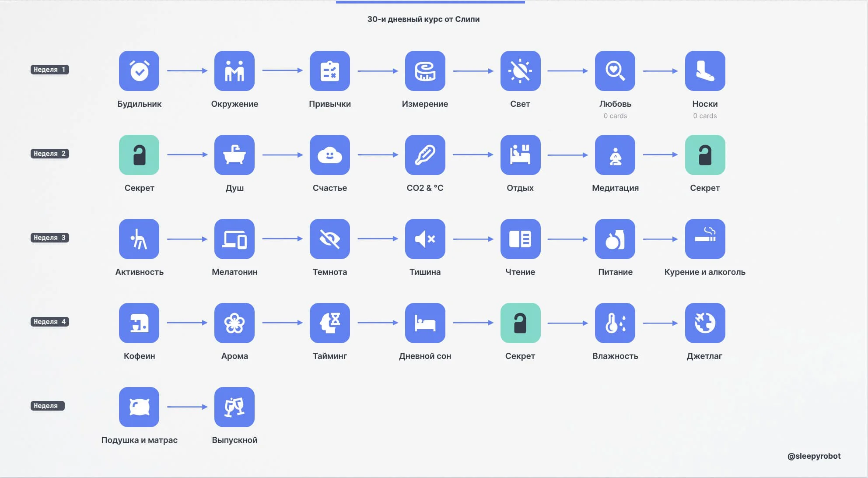Click the Выпускной champagne glasses icon
The width and height of the screenshot is (868, 478).
[234, 407]
